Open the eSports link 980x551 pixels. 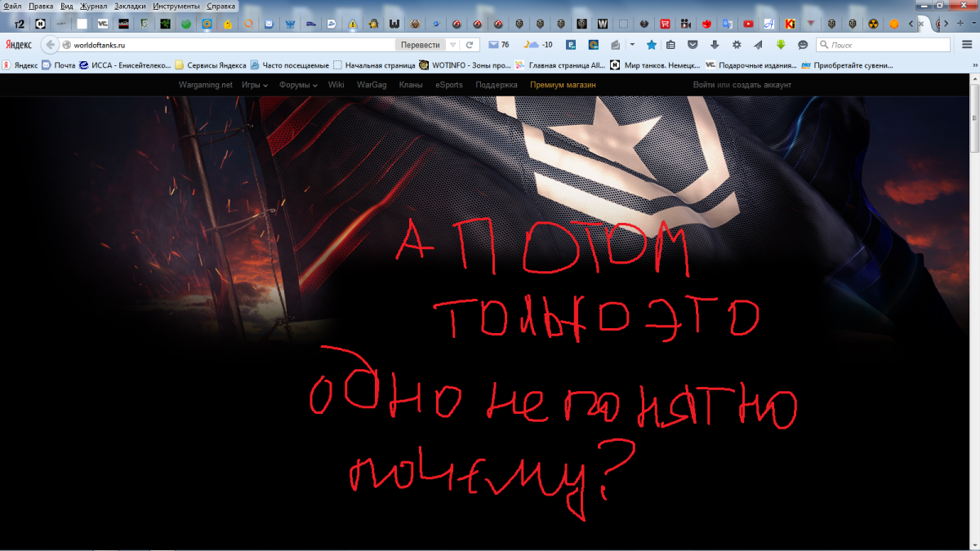click(449, 85)
